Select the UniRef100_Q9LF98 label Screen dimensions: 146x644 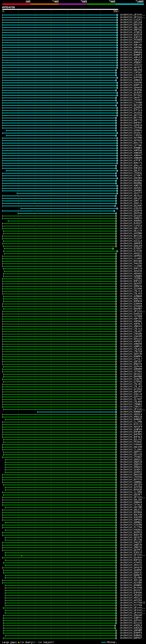coord(131,515)
